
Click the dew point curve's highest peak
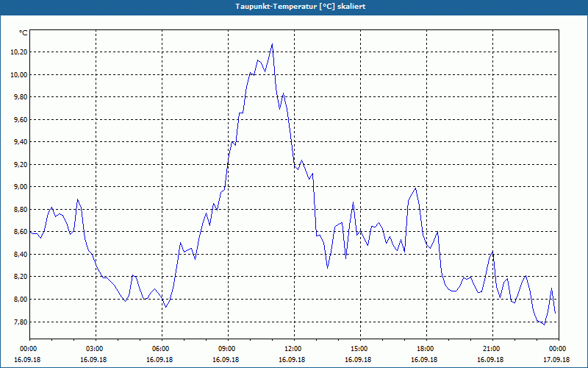click(x=272, y=44)
